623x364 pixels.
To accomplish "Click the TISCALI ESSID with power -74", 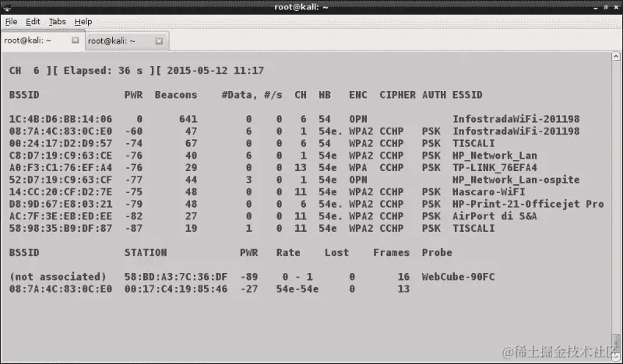I will click(473, 143).
